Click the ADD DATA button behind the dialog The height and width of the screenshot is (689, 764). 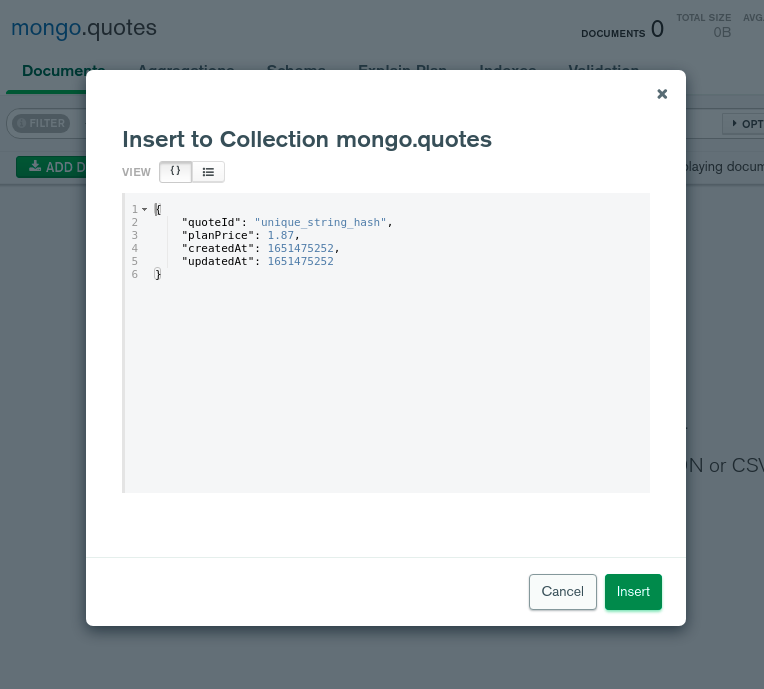51,167
